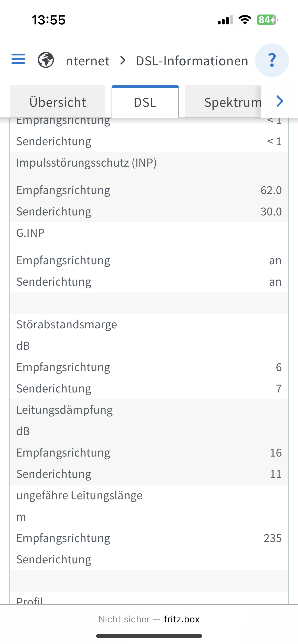
Task: Open the Spektrum tab
Action: pyautogui.click(x=229, y=102)
